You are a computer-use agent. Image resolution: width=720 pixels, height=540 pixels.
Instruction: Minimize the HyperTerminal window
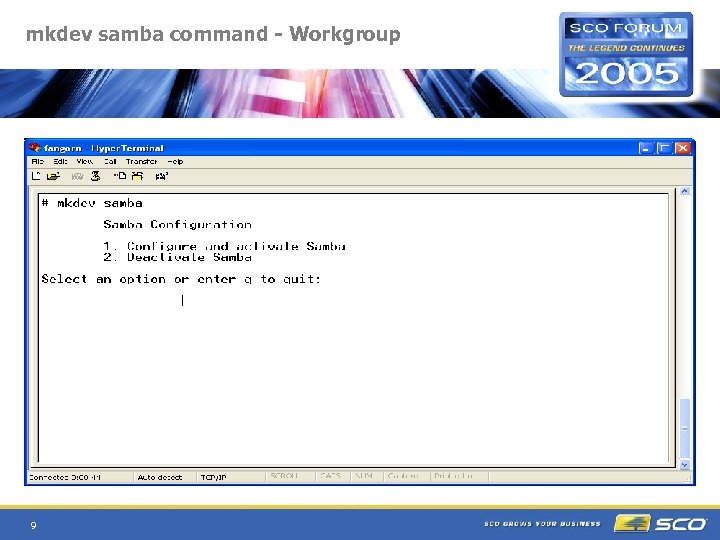point(646,148)
